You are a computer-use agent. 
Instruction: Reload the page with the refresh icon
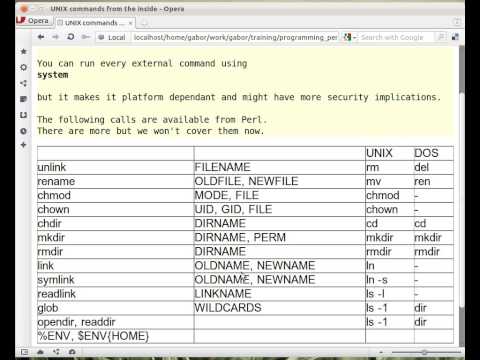(70, 37)
